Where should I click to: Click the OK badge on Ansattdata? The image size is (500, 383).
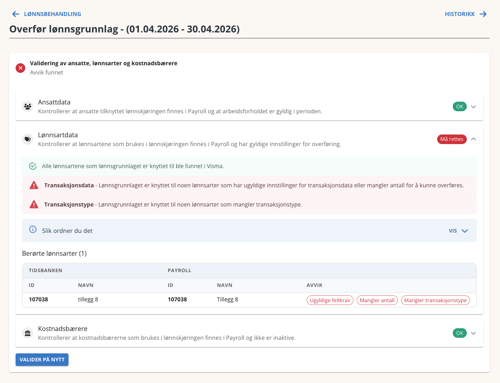[460, 107]
